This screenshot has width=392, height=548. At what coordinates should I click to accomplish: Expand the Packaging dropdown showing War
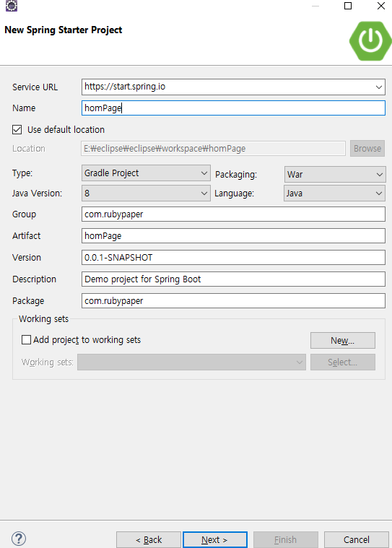point(335,175)
